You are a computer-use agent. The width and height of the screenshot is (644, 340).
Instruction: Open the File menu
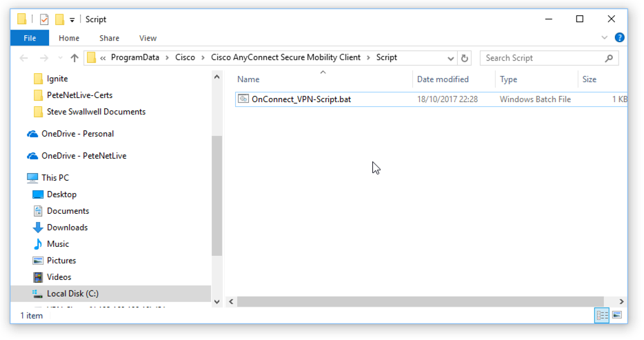pos(30,38)
